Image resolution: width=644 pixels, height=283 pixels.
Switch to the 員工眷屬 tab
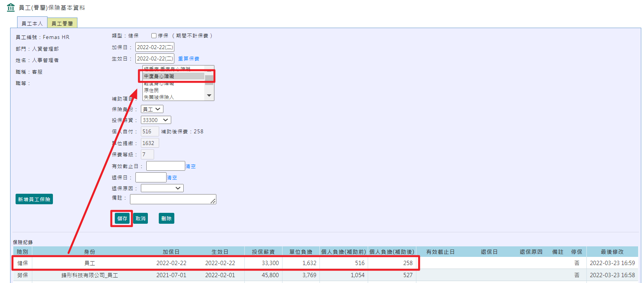point(62,23)
